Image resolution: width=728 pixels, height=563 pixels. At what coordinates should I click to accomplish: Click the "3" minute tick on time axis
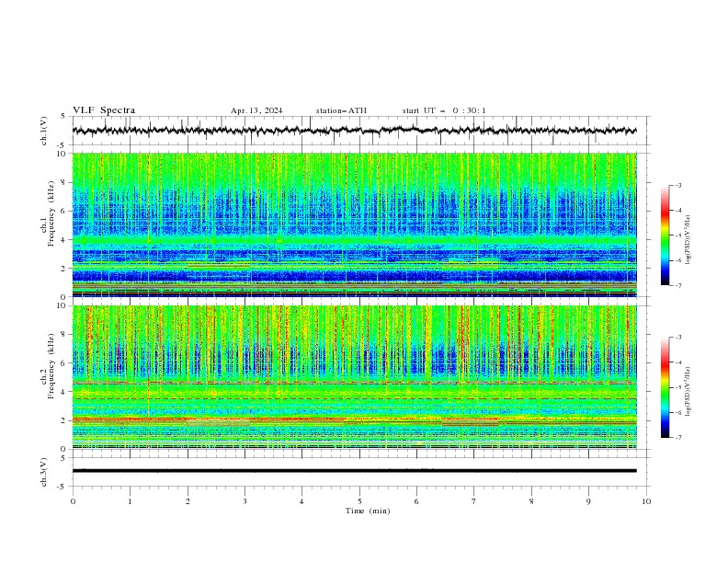click(245, 501)
